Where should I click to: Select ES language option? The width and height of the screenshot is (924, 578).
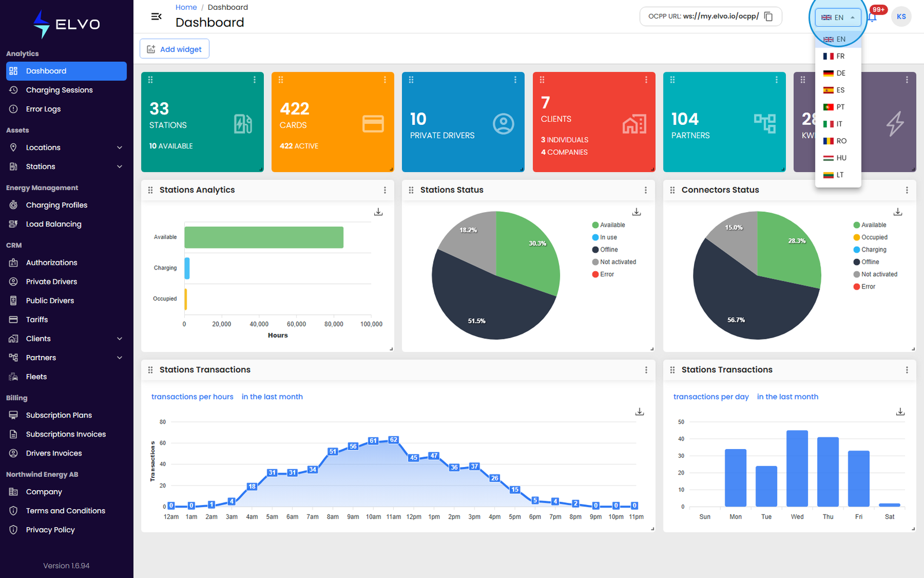point(838,90)
